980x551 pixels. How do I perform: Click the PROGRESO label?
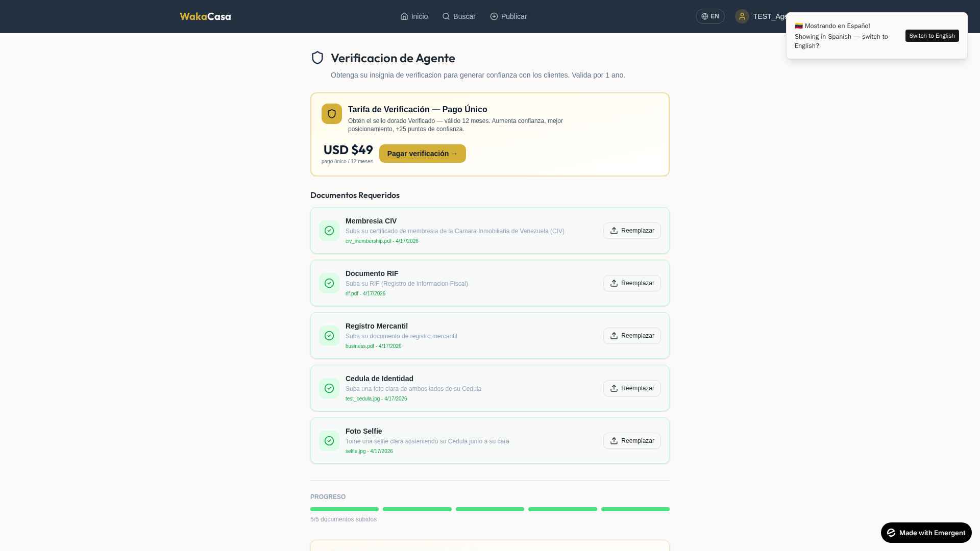point(328,497)
